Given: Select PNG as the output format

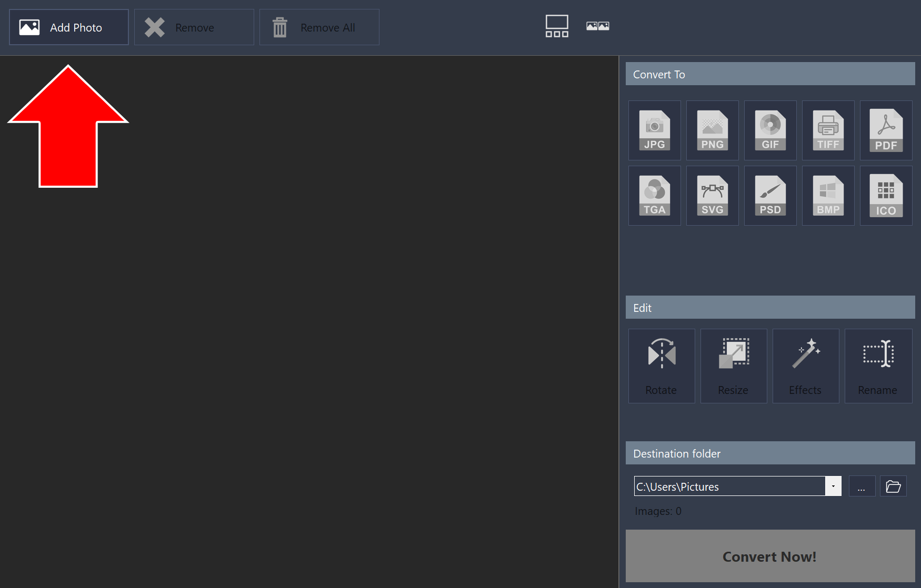Looking at the screenshot, I should point(713,130).
